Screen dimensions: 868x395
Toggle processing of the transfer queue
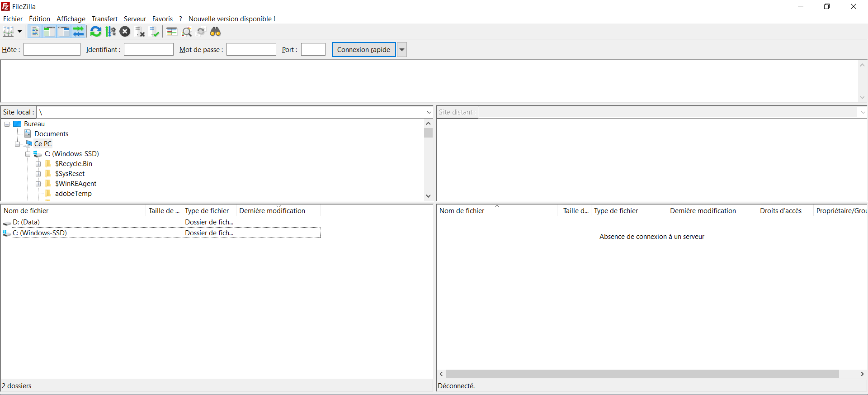click(110, 32)
